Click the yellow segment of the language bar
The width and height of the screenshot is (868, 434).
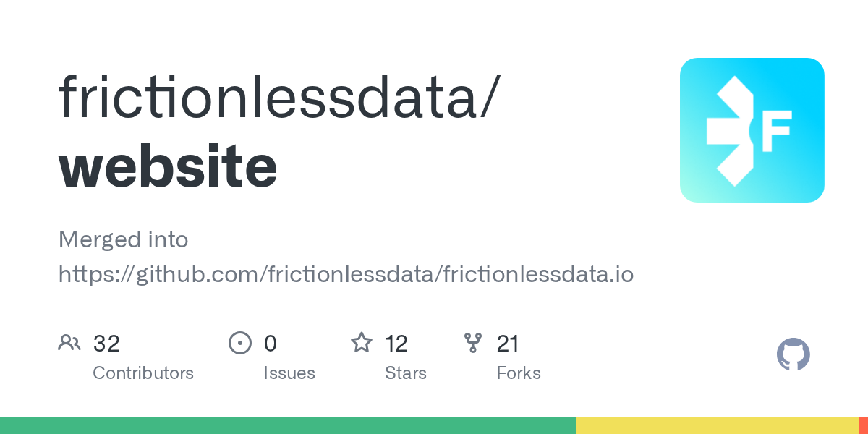click(717, 425)
